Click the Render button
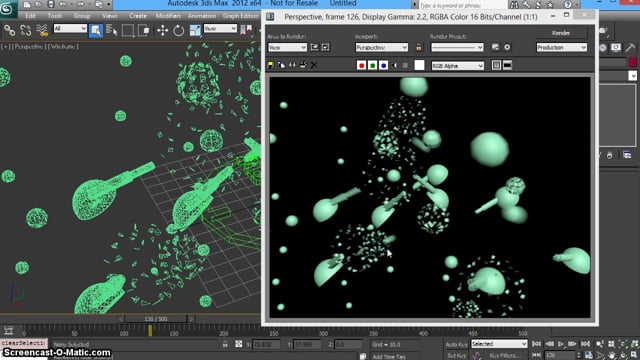The image size is (640, 360). pyautogui.click(x=561, y=33)
